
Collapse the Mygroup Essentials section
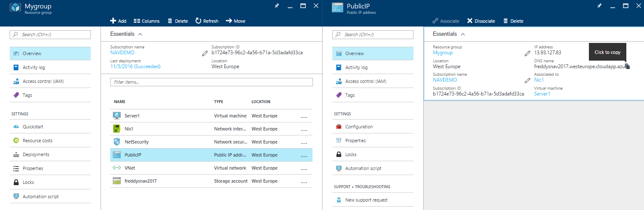click(140, 34)
